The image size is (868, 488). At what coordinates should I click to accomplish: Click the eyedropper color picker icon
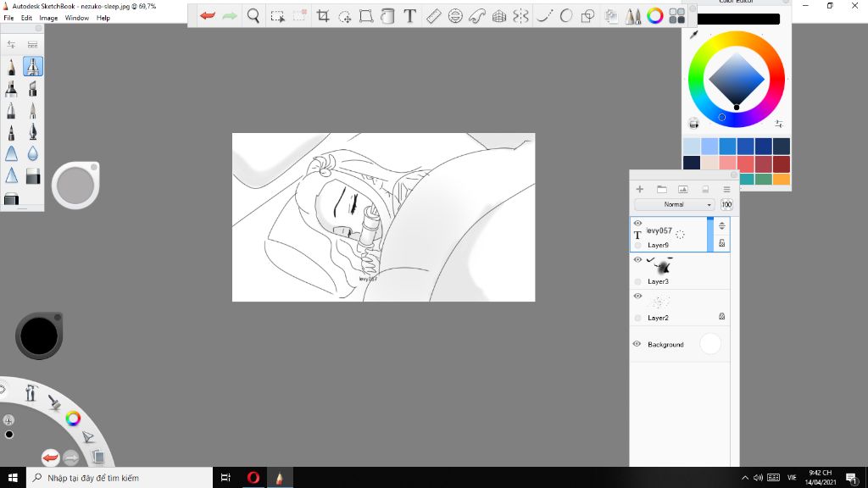click(x=693, y=36)
